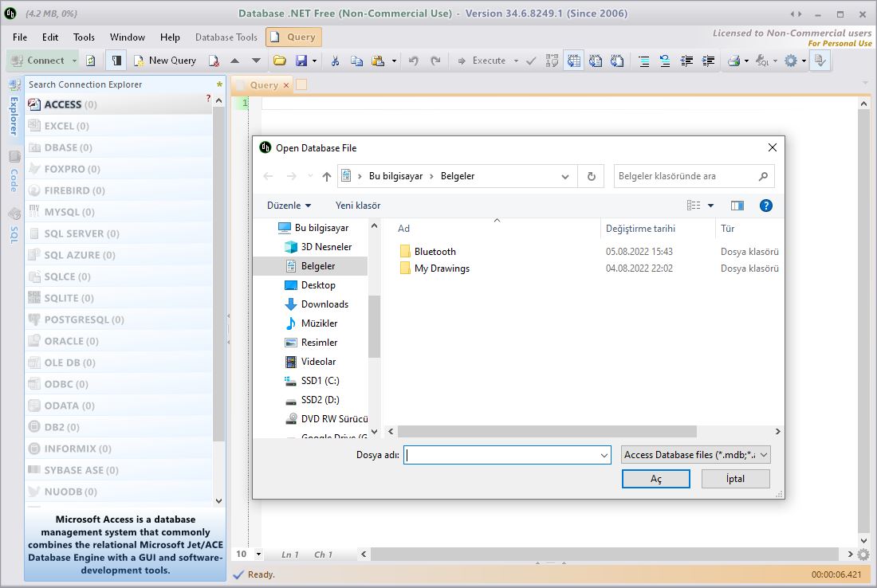Click the decrease indent toolbar icon
Viewport: 877px width, 588px height.
tap(686, 61)
